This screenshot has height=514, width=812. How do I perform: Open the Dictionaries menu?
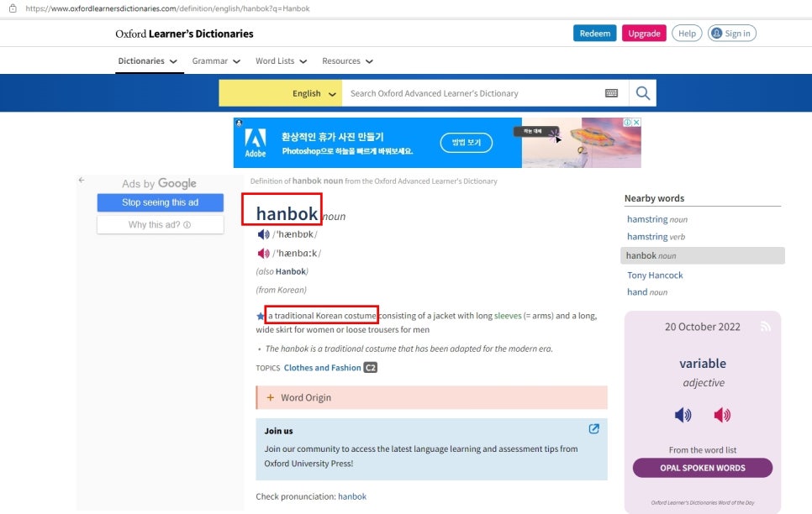[148, 61]
